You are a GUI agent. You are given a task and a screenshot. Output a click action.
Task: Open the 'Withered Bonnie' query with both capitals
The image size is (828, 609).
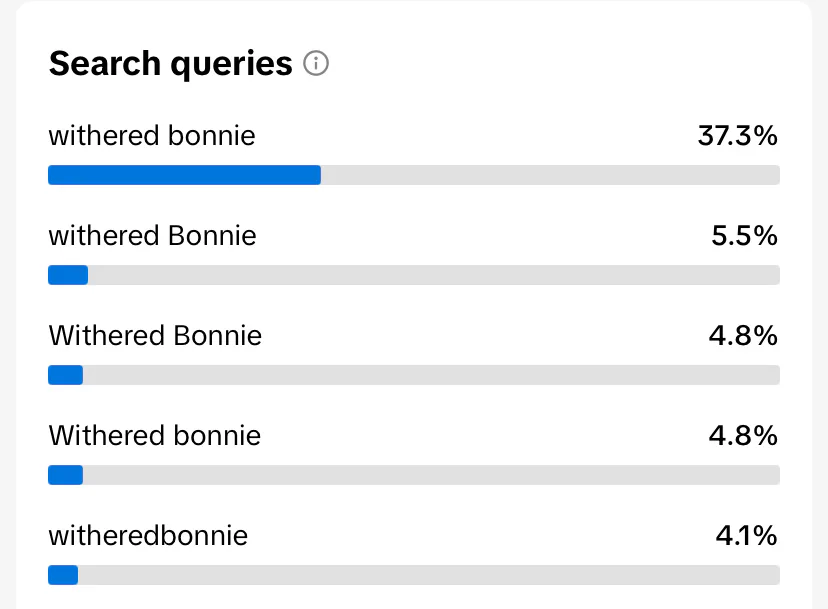(155, 335)
